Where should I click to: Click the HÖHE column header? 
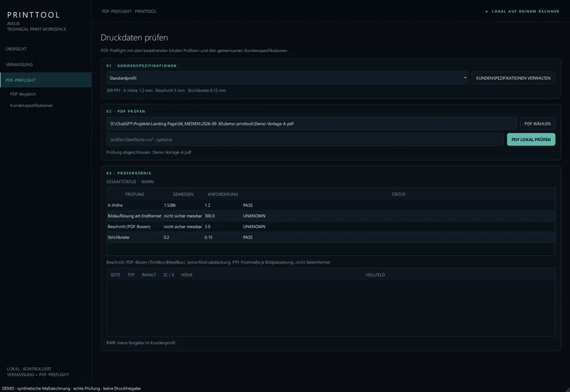(187, 275)
